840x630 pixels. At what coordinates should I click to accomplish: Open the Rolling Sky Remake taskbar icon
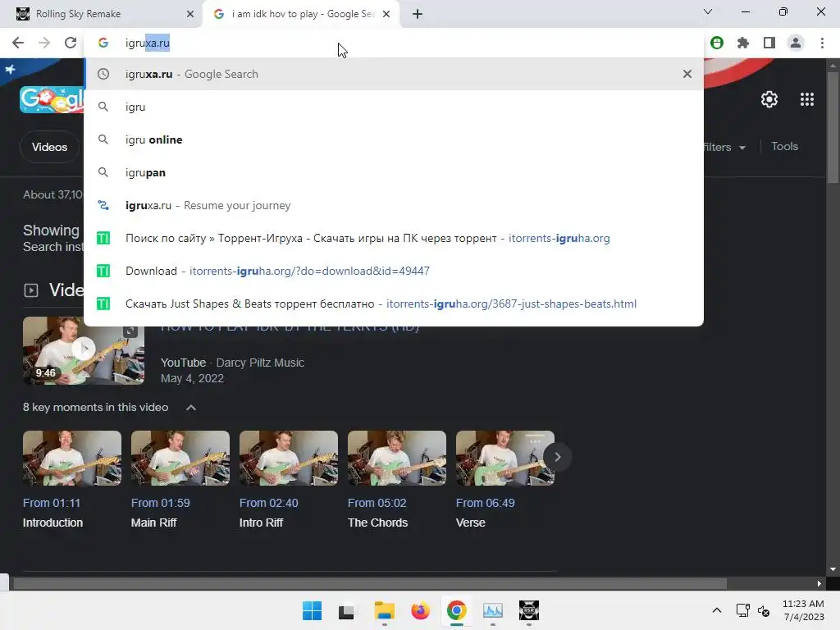(529, 610)
